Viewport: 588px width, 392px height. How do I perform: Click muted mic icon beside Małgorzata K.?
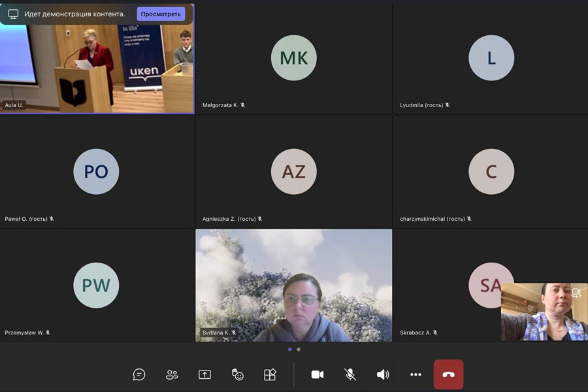(x=242, y=105)
